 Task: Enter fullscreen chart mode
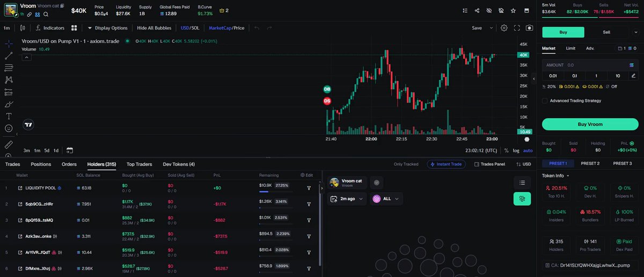[x=517, y=28]
